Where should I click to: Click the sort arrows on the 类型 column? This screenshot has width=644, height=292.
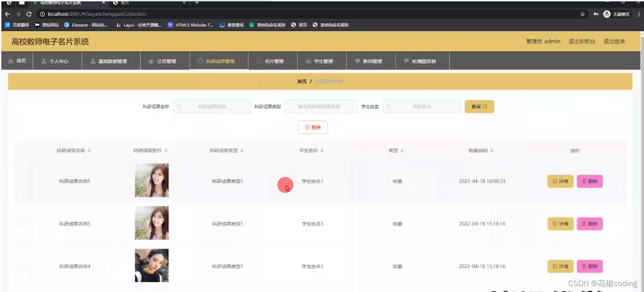point(402,150)
